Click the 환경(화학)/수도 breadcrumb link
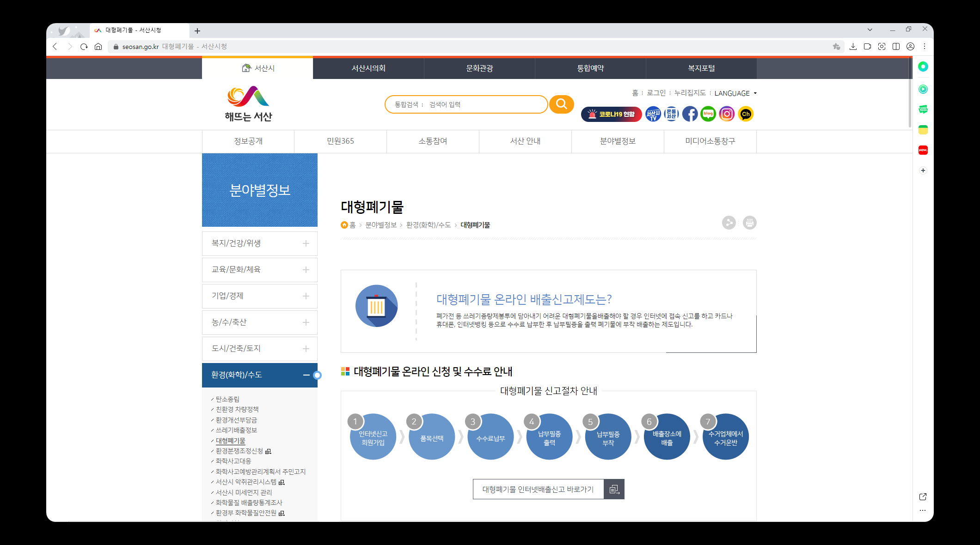The width and height of the screenshot is (980, 545). coord(429,225)
